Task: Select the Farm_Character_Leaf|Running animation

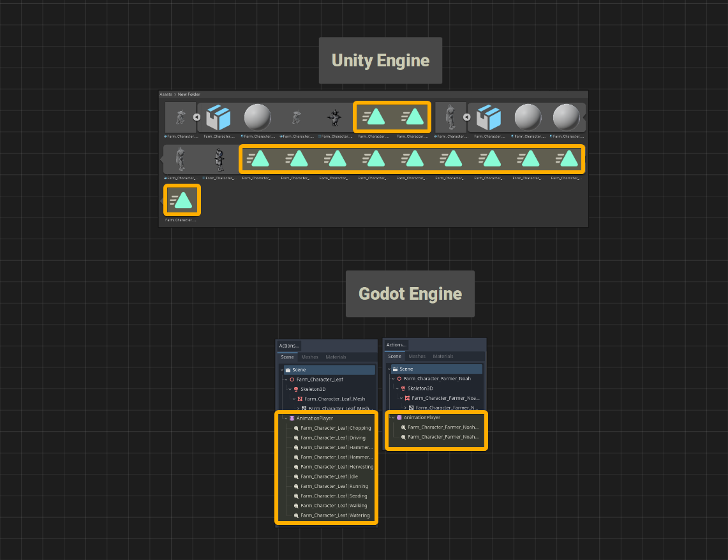Action: [x=334, y=487]
